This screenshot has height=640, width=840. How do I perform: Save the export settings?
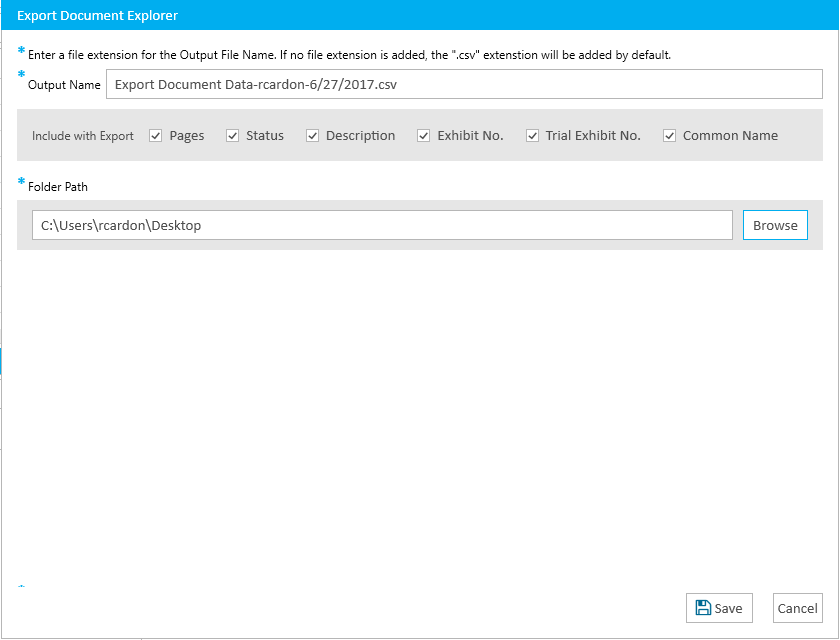(x=719, y=608)
